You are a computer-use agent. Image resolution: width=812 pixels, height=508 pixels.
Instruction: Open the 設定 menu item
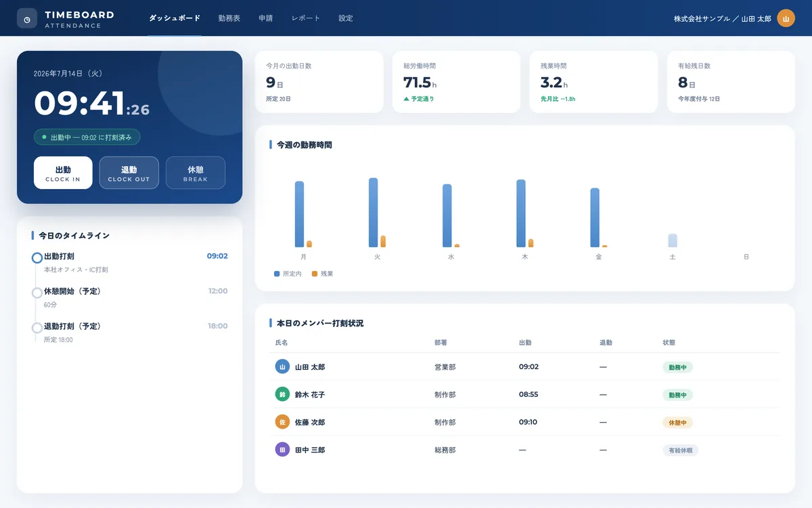346,18
